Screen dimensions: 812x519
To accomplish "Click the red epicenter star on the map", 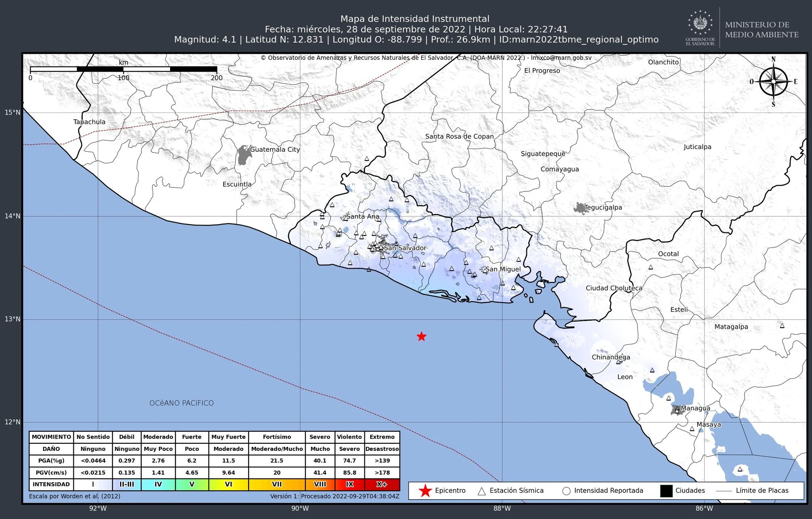I will point(421,337).
